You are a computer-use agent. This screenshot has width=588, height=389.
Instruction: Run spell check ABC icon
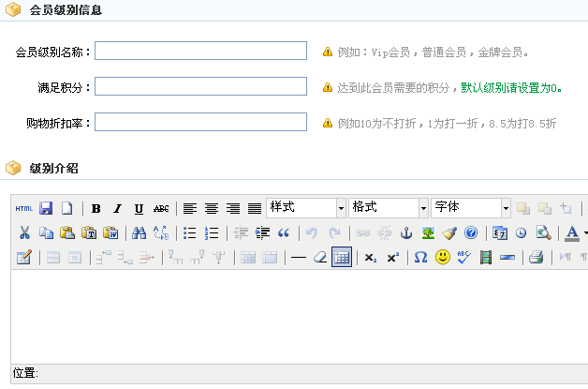(x=463, y=257)
